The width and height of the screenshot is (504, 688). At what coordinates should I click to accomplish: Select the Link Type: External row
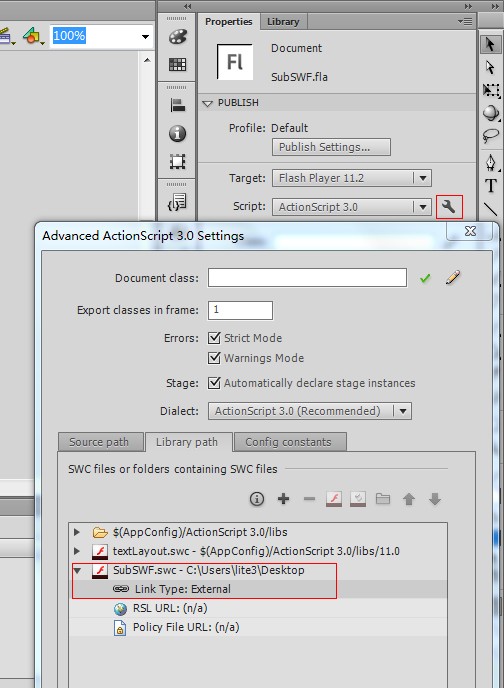point(258,589)
